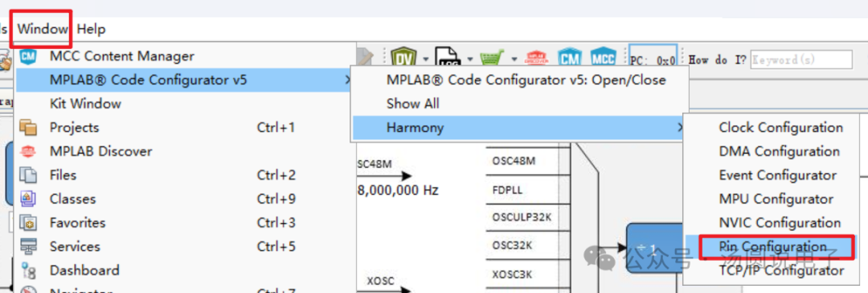Open TCP/IP Configurator

coord(781,270)
